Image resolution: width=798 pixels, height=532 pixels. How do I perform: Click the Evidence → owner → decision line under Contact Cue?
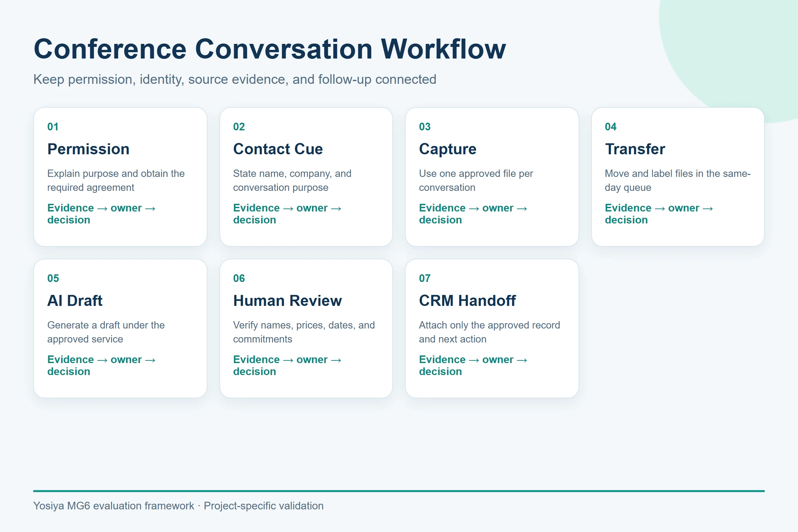click(287, 214)
